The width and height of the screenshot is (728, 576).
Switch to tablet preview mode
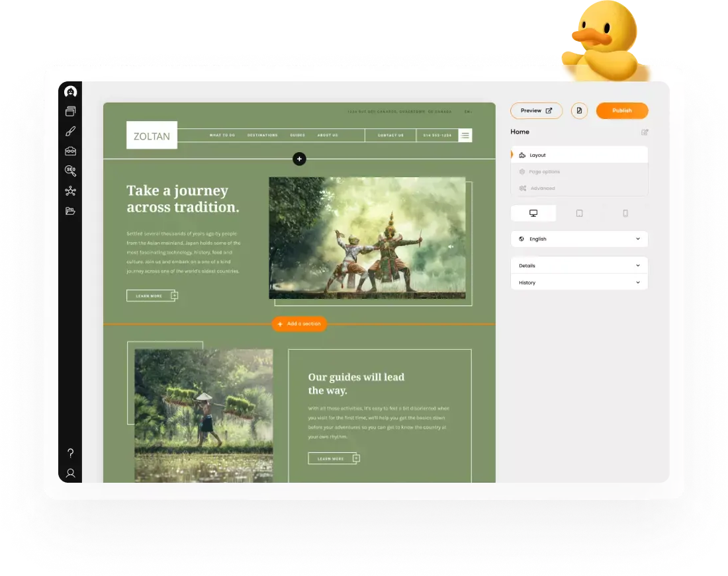[579, 212]
